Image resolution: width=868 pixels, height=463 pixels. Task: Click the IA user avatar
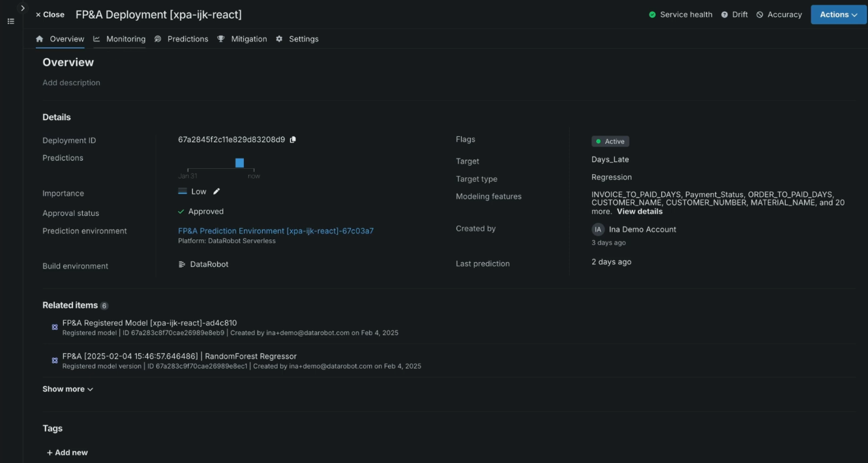tap(598, 230)
